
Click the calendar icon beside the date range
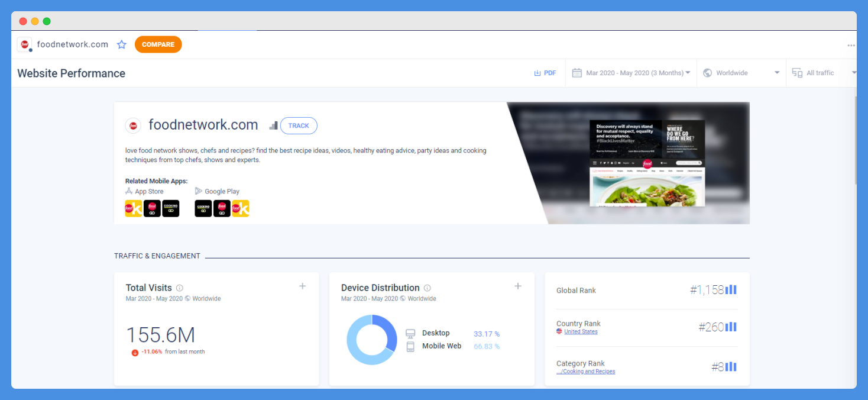[577, 73]
